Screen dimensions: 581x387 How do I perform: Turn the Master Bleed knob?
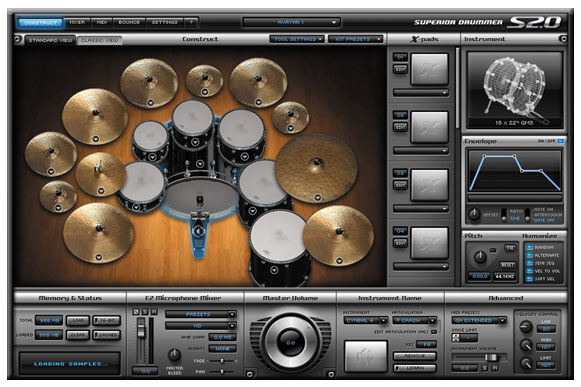pyautogui.click(x=174, y=355)
